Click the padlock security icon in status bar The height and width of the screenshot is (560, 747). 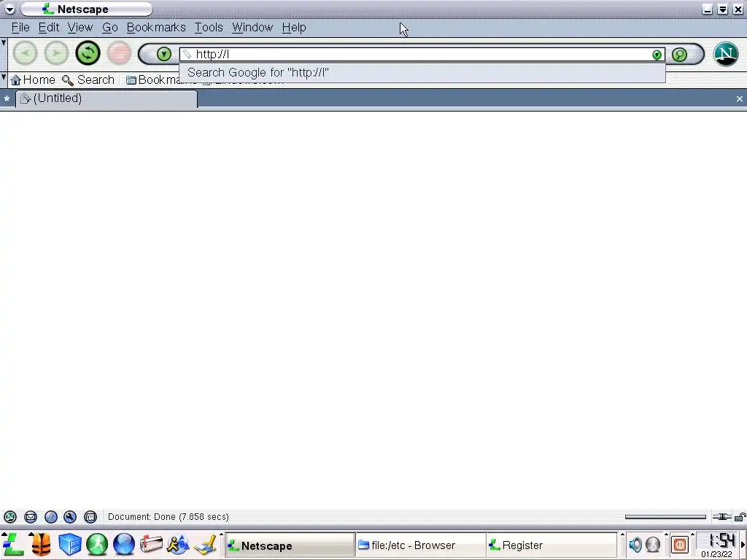coord(740,517)
